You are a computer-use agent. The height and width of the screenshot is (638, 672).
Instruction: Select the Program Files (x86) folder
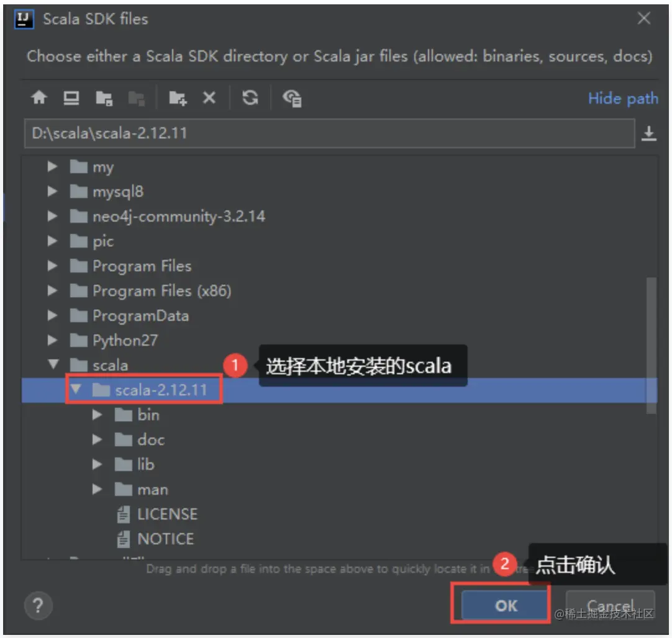coord(150,290)
